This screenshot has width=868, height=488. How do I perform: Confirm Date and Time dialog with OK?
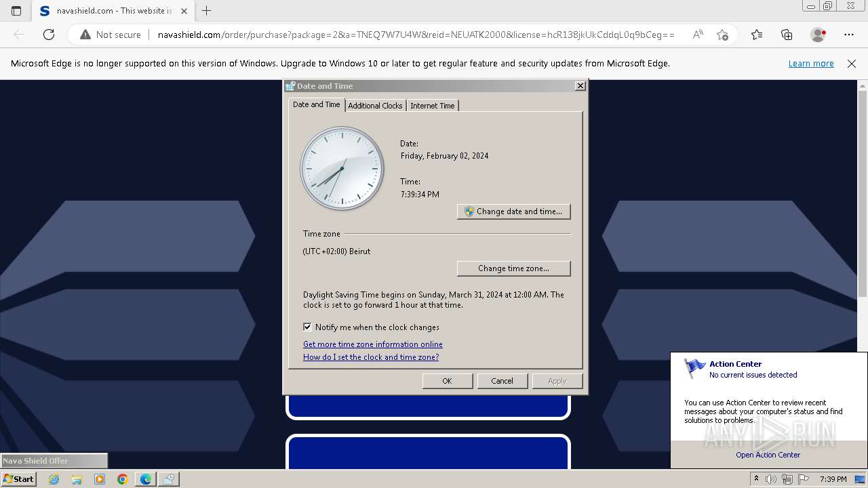click(x=448, y=381)
